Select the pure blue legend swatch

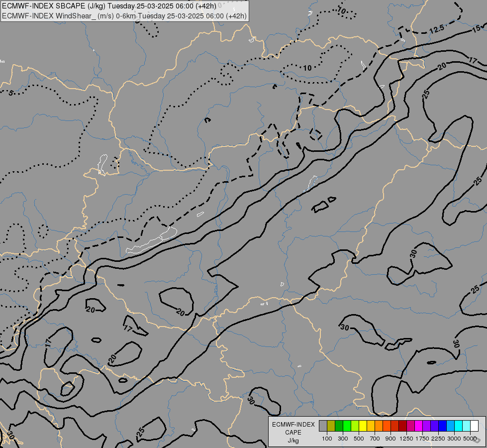[443, 426]
